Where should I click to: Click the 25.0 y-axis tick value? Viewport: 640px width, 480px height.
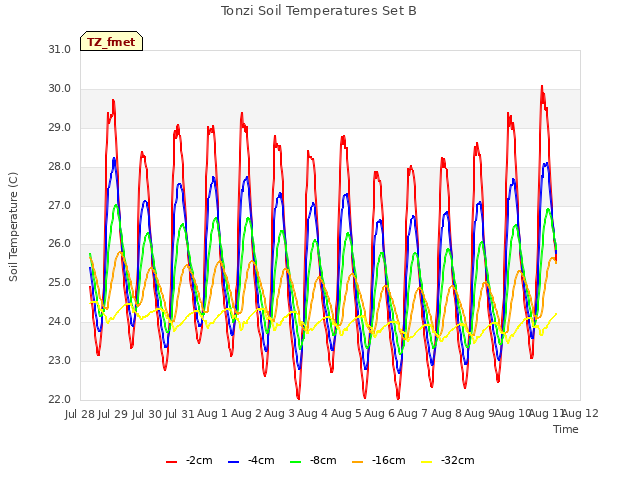[60, 282]
